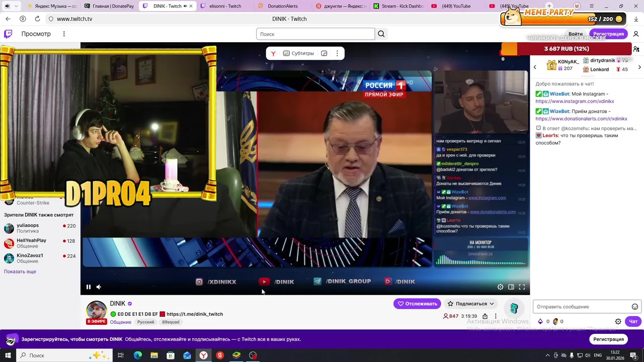This screenshot has height=362, width=644.
Task: Open the channel options three-dot menu
Action: point(496,316)
